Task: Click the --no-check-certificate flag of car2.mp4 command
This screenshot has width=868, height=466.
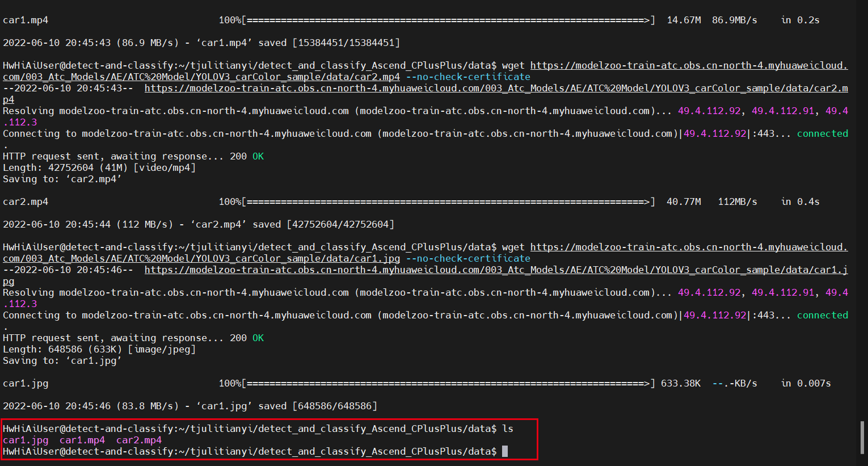Action: 468,77
